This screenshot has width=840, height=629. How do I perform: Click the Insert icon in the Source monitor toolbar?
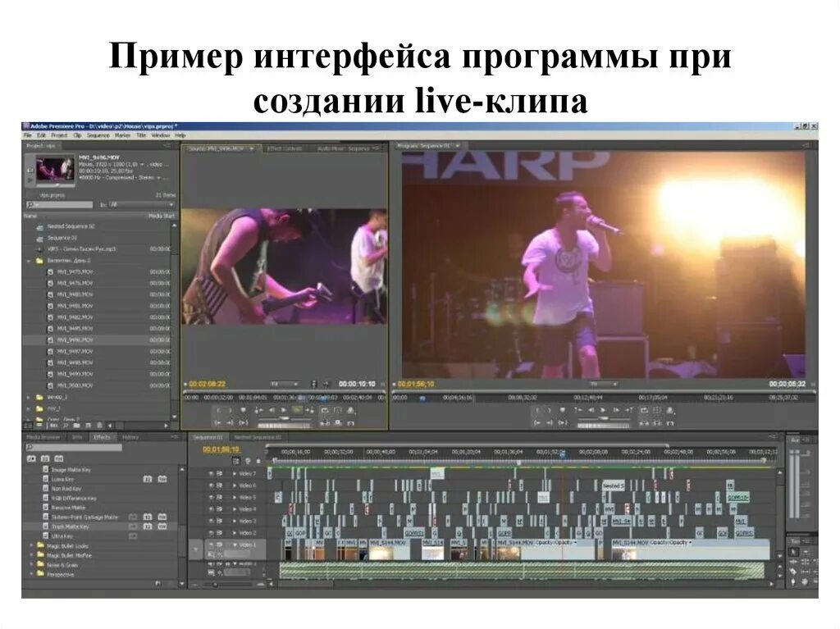click(x=326, y=422)
